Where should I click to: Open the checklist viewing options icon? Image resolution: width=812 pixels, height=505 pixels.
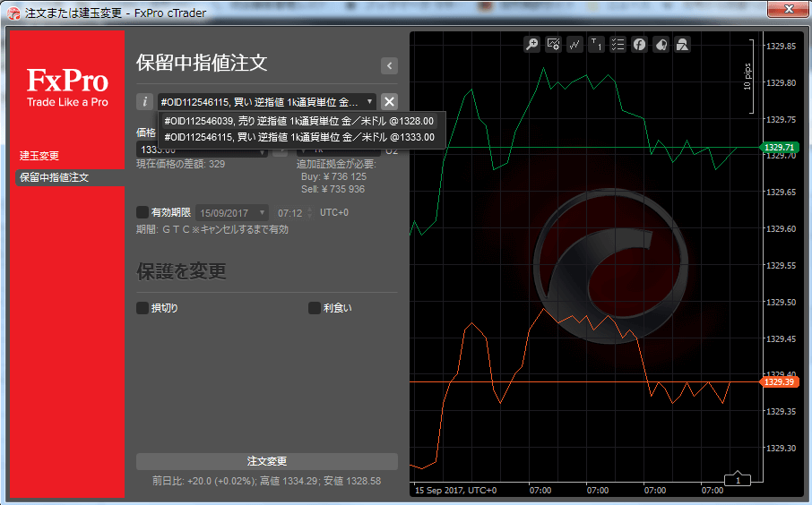618,45
